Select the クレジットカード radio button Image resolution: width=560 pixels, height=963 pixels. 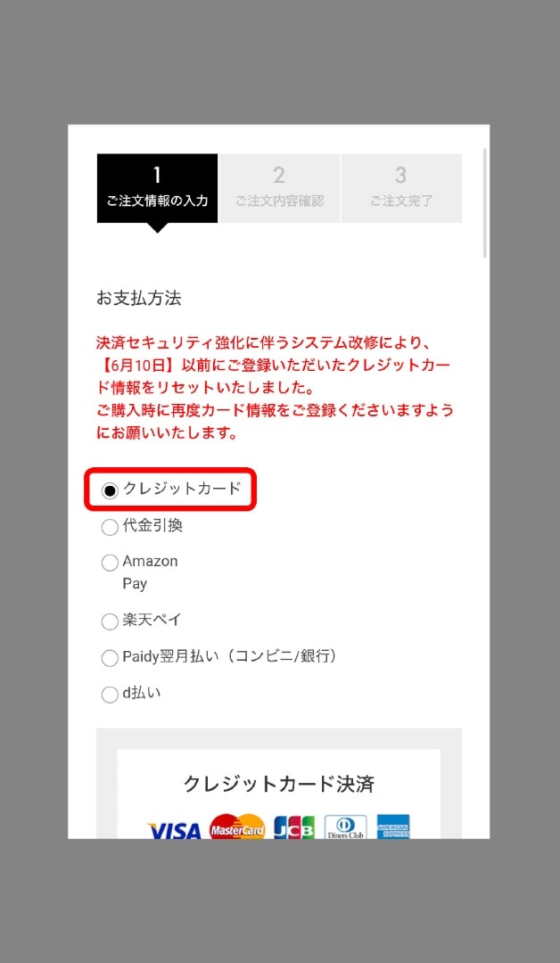coord(110,490)
